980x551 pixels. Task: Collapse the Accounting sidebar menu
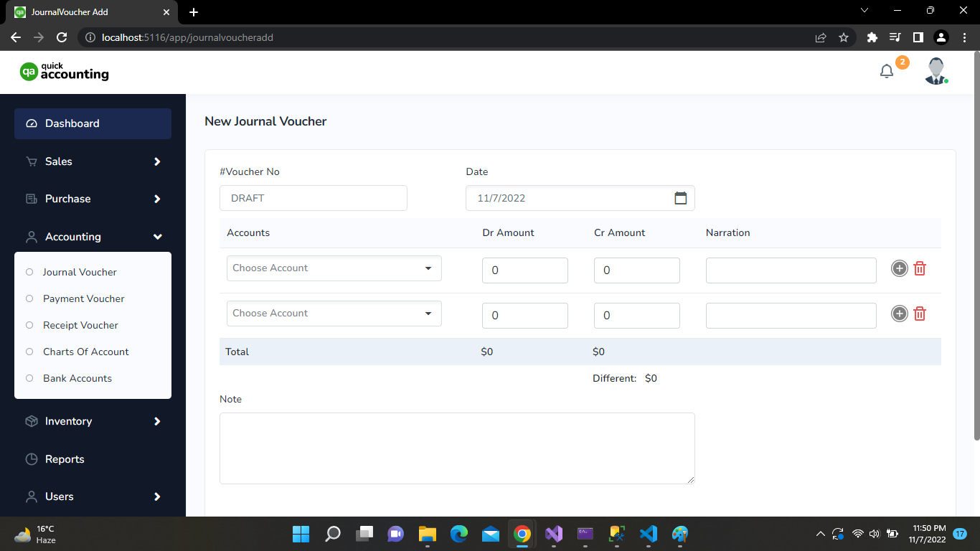[93, 237]
